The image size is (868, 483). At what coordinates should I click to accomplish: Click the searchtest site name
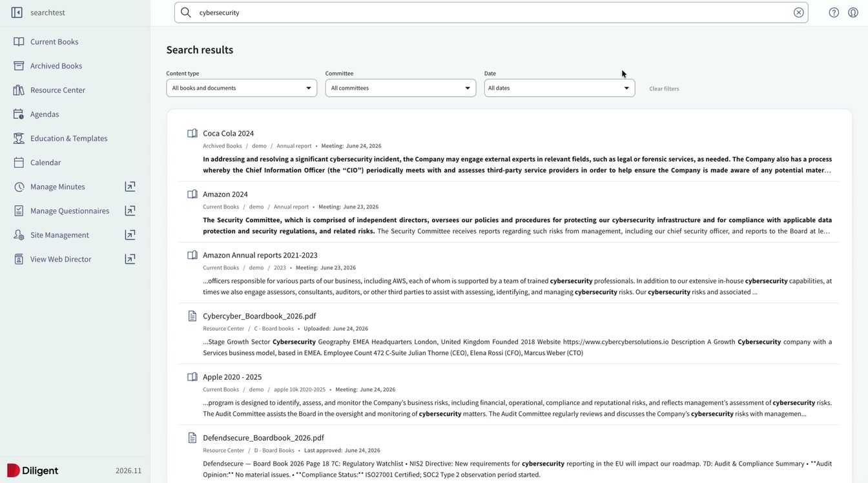point(48,12)
